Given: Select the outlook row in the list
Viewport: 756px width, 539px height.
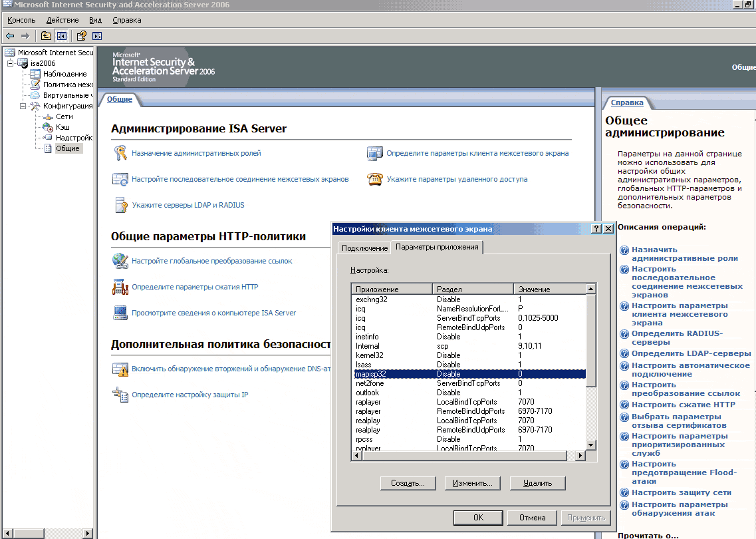Looking at the screenshot, I should tap(469, 393).
